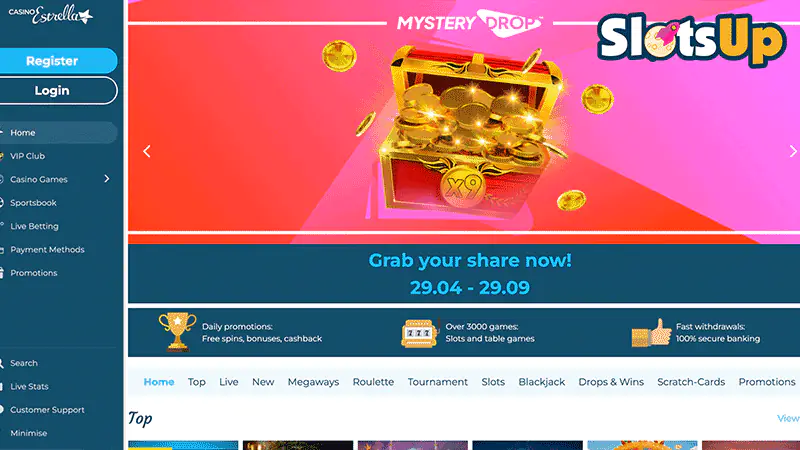The image size is (800, 450).
Task: Open the Blackjack tab
Action: pyautogui.click(x=541, y=382)
